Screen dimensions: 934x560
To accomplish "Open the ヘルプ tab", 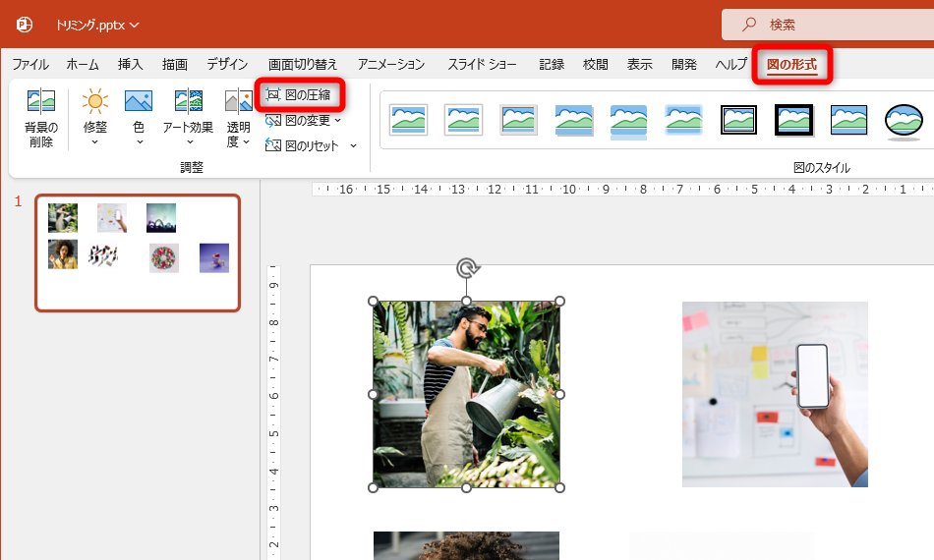I will (730, 64).
